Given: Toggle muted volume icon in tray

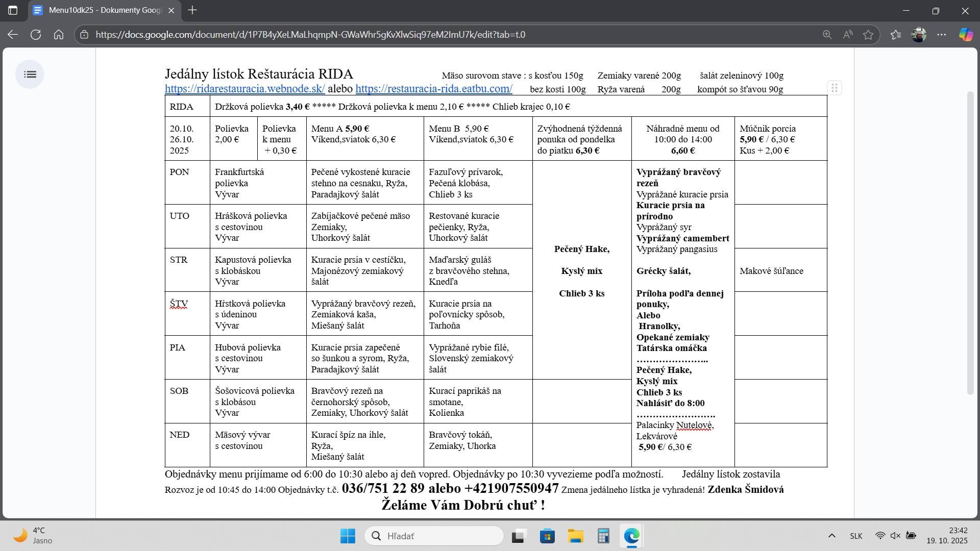Looking at the screenshot, I should pyautogui.click(x=895, y=536).
